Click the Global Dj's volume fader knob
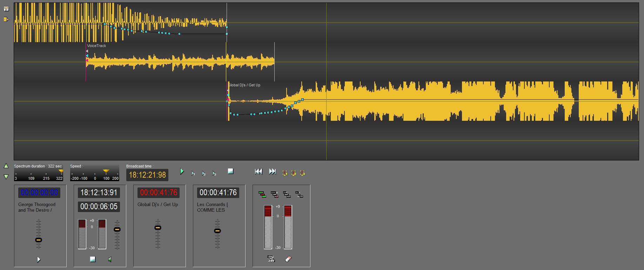The image size is (644, 270). pyautogui.click(x=158, y=228)
